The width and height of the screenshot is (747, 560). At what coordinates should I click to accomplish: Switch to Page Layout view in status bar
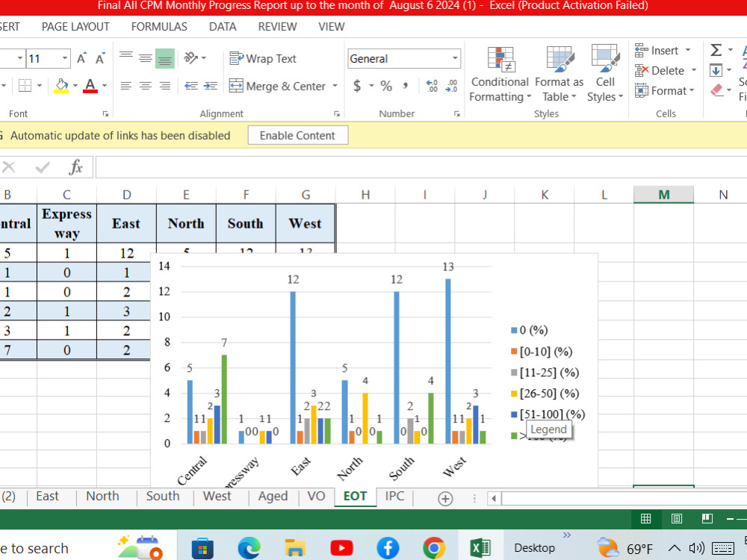(677, 519)
